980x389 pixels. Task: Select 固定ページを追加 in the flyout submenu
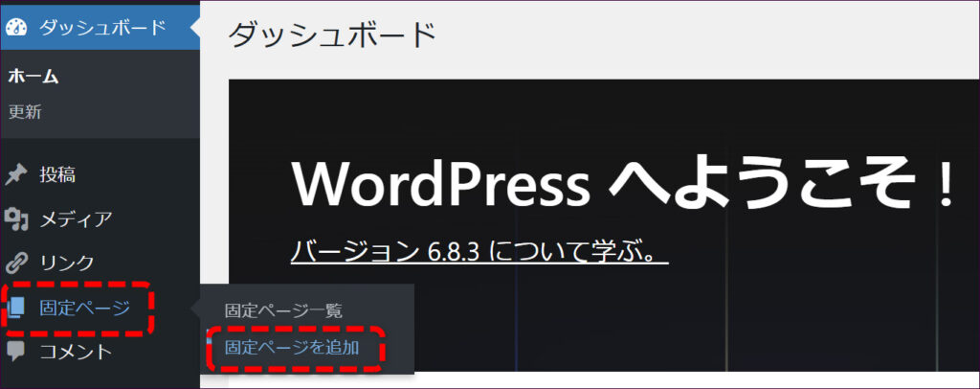(x=292, y=347)
